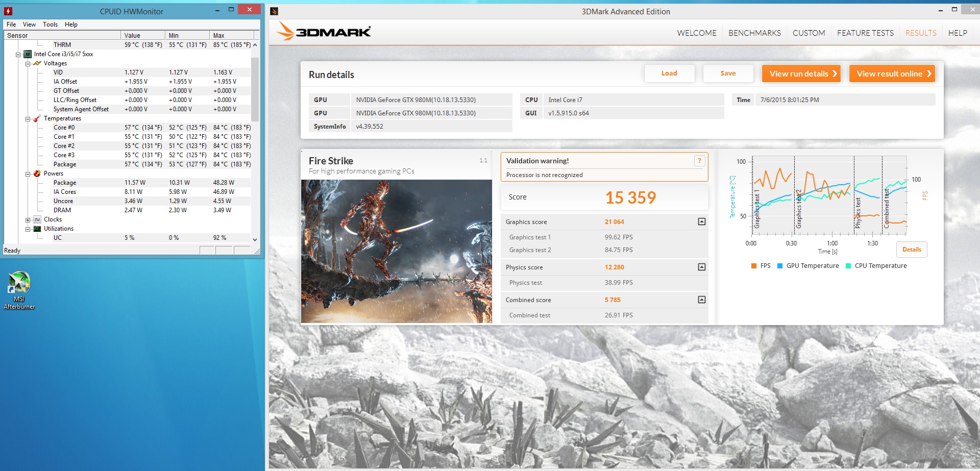Select the VID voltage row
Image resolution: width=980 pixels, height=471 pixels.
pyautogui.click(x=128, y=72)
